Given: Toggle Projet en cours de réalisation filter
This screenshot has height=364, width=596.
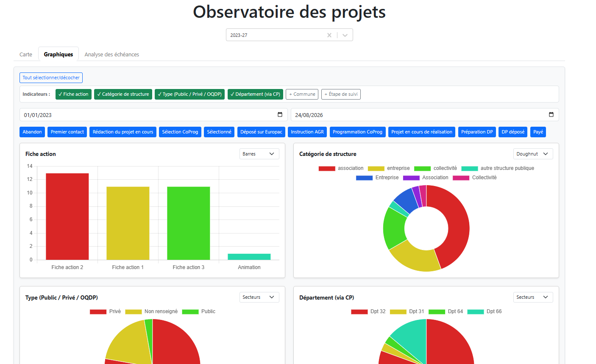Looking at the screenshot, I should pos(422,132).
